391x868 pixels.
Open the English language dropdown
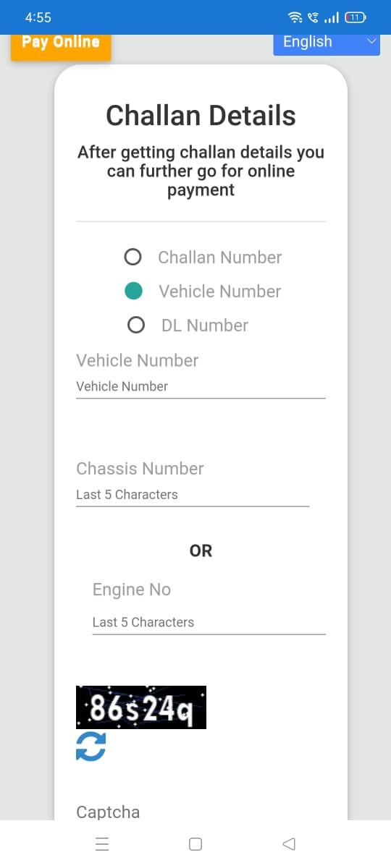pyautogui.click(x=327, y=42)
